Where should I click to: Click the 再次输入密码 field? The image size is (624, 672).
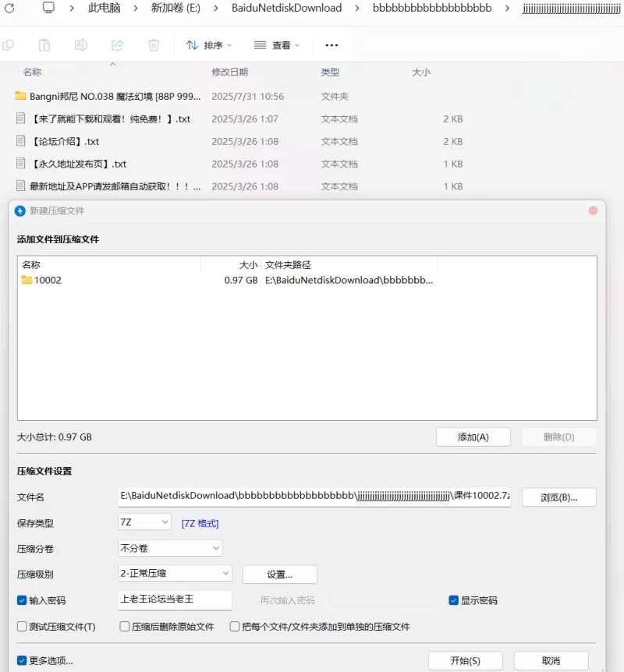381,600
